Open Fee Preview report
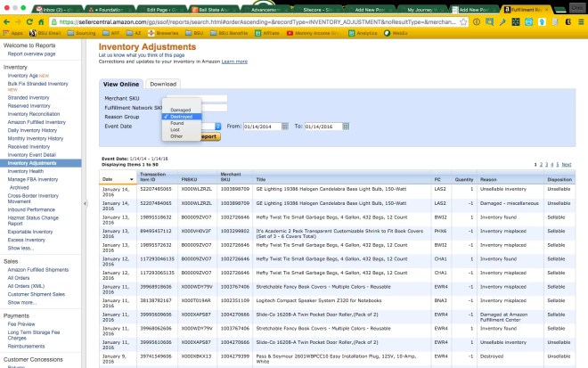Image resolution: width=588 pixels, height=368 pixels. (x=21, y=324)
